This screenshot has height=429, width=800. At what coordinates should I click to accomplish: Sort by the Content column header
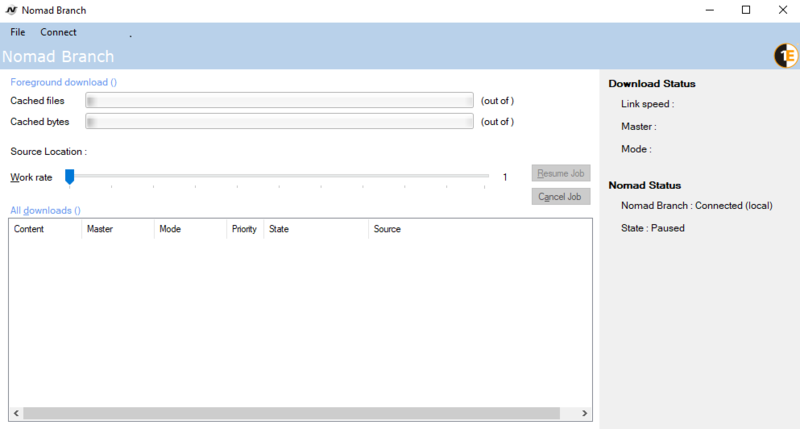[x=45, y=229]
